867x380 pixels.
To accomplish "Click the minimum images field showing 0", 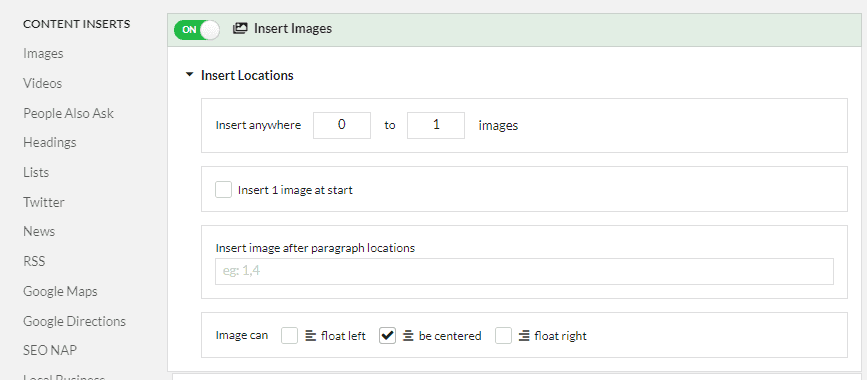I will coord(342,126).
